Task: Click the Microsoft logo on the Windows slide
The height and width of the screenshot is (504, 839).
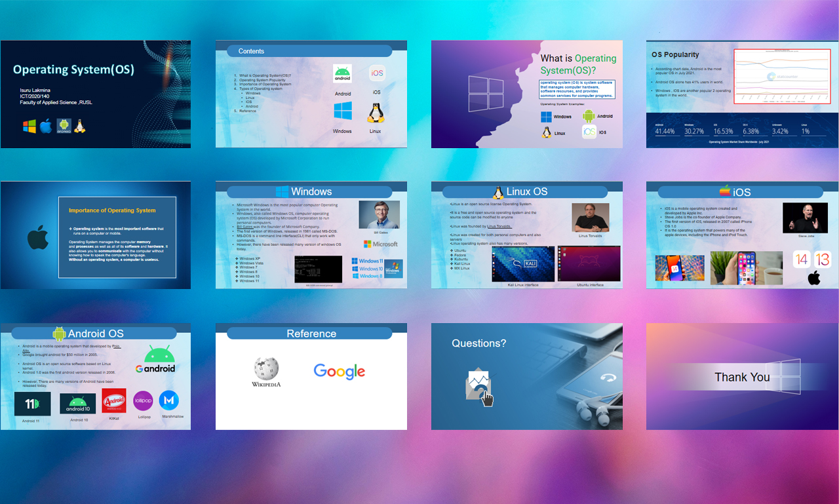Action: [x=380, y=244]
